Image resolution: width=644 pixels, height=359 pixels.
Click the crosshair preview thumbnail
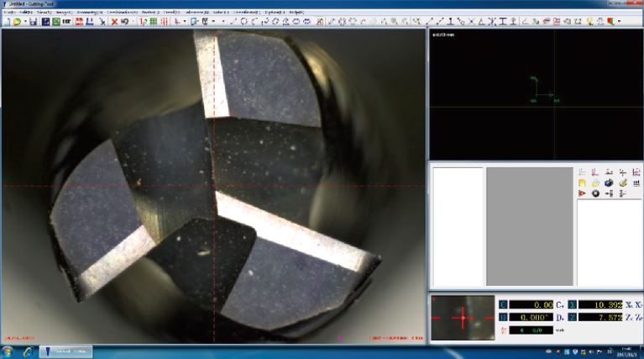[x=461, y=318]
